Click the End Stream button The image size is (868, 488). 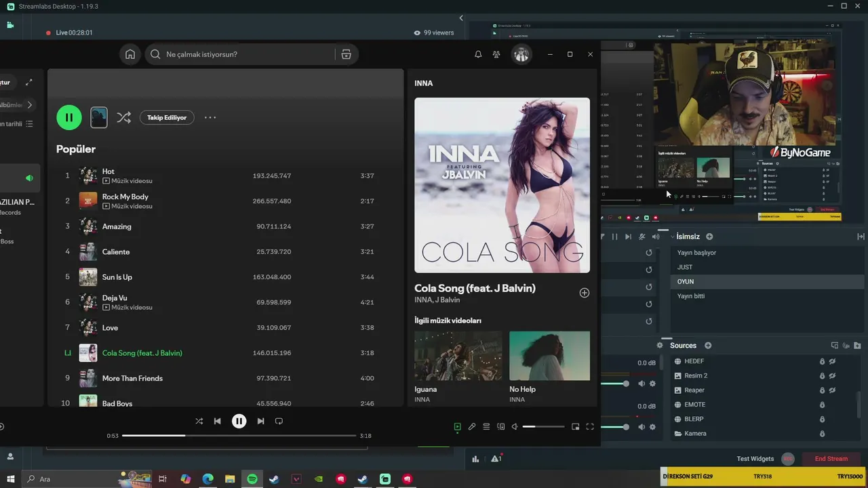tap(831, 459)
